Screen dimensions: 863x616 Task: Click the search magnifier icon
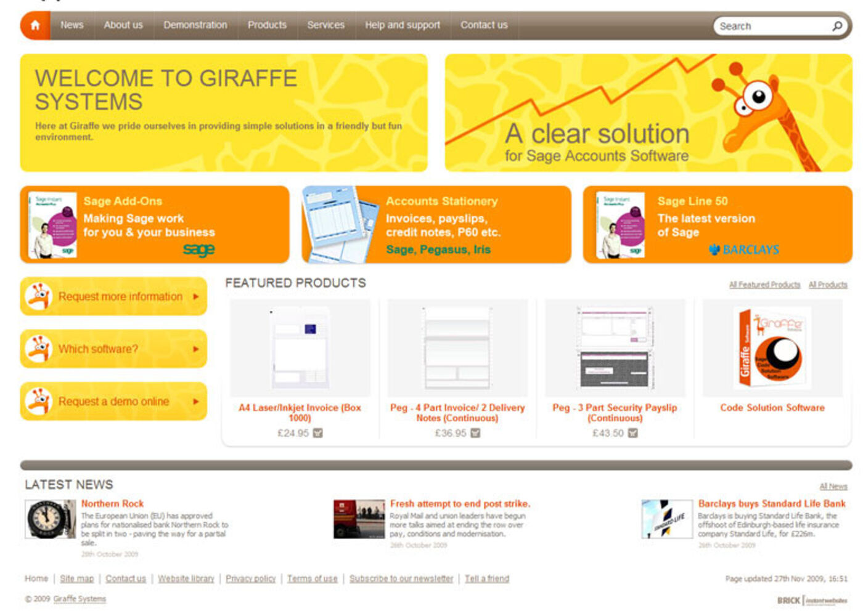point(837,26)
